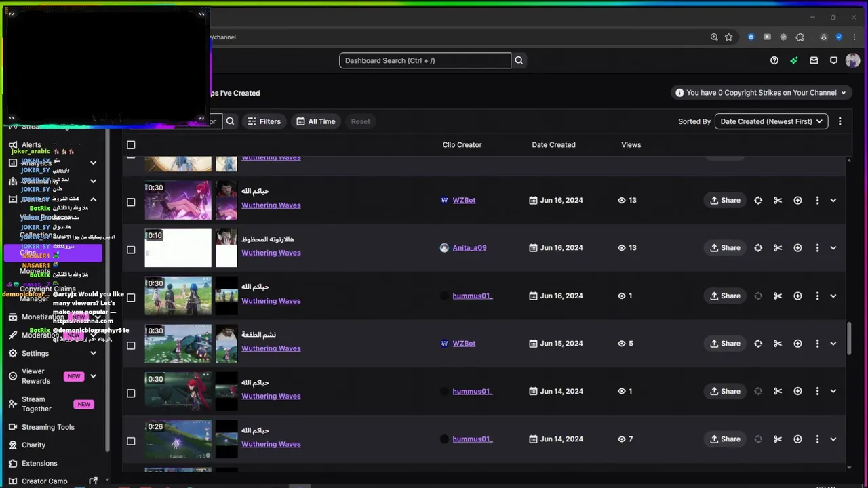Click icon left of scissors on Anita_a09 row
Image resolution: width=868 pixels, height=488 pixels.
(x=758, y=248)
